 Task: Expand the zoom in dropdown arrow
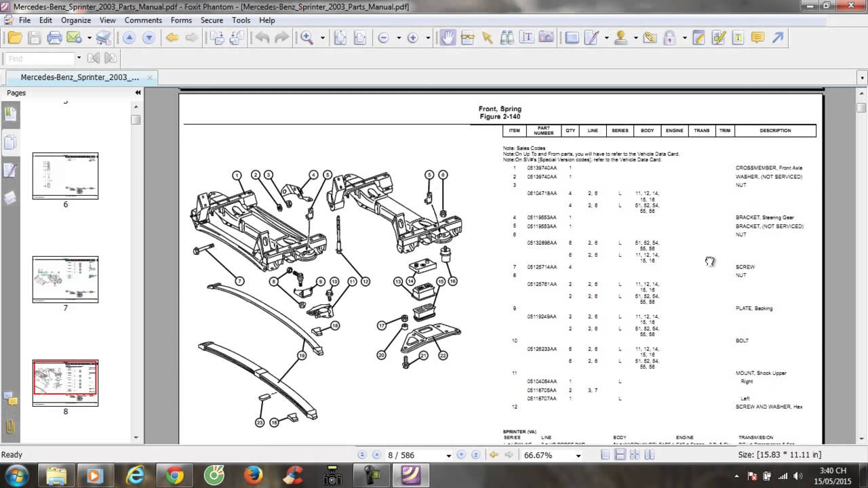(427, 38)
